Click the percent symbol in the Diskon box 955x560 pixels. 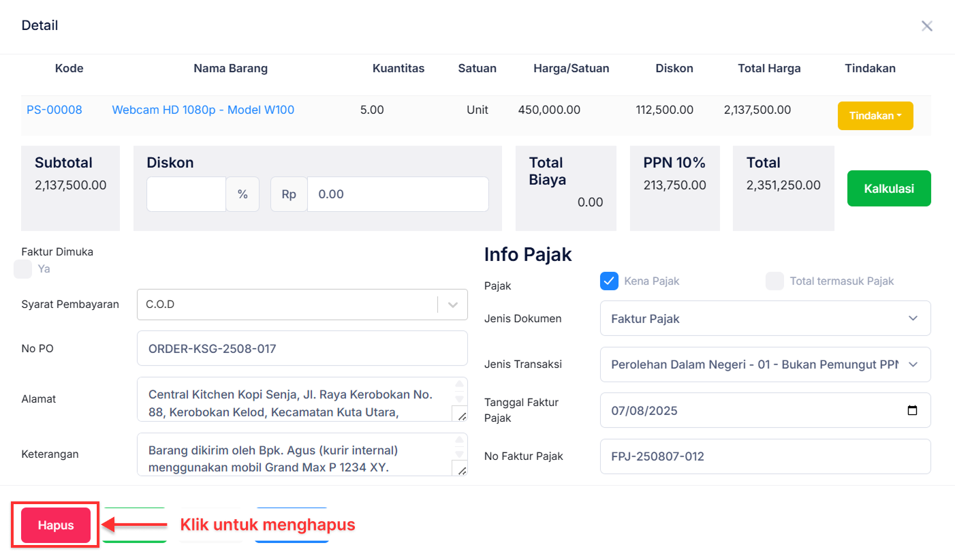[x=242, y=194]
